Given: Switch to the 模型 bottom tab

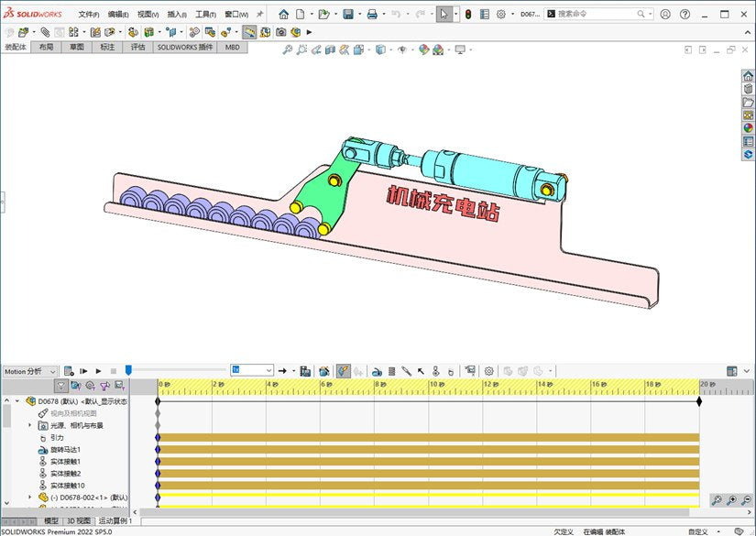Looking at the screenshot, I should pos(51,521).
